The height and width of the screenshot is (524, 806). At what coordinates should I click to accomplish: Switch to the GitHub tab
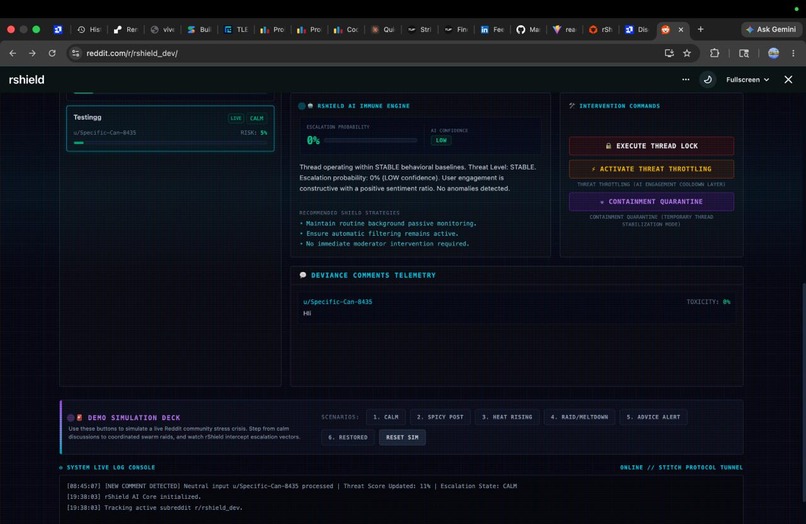tap(528, 30)
